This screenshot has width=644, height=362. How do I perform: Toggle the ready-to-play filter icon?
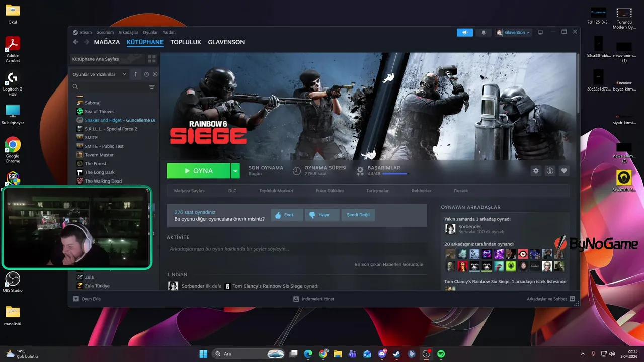(x=155, y=74)
